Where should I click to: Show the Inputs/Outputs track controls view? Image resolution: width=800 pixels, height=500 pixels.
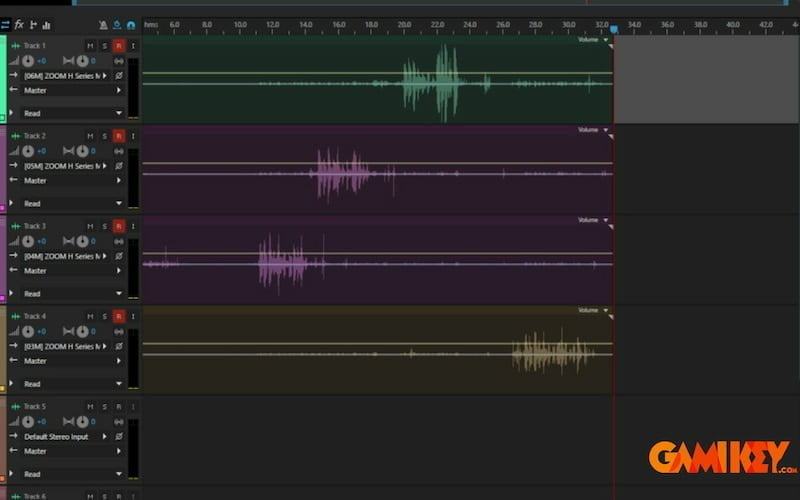(x=5, y=24)
